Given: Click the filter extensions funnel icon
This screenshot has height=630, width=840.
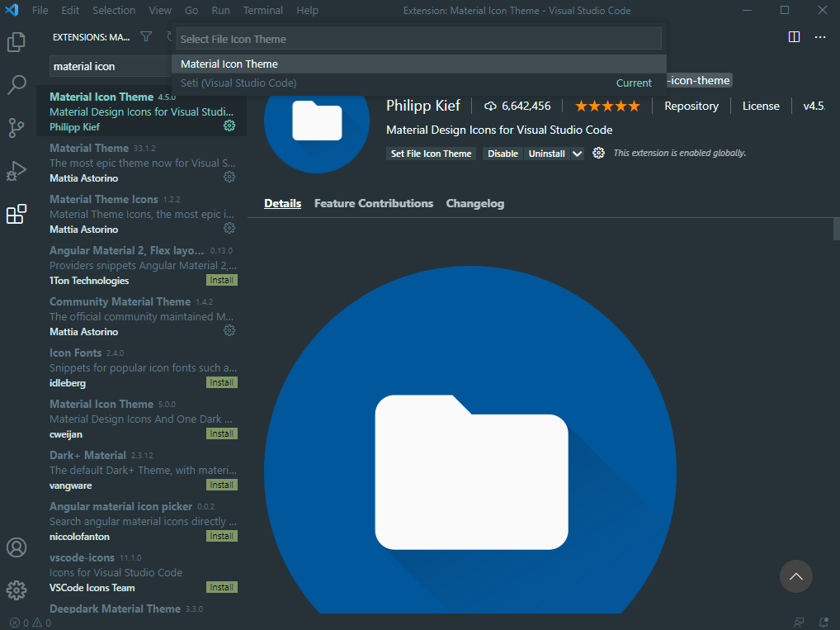Looking at the screenshot, I should point(146,36).
